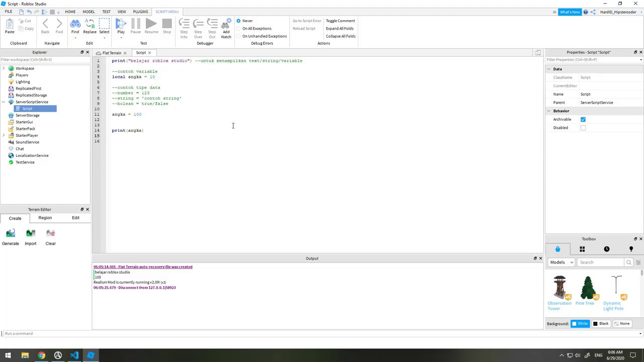Click Collapse All Folds action
This screenshot has width=644, height=362.
(x=341, y=36)
